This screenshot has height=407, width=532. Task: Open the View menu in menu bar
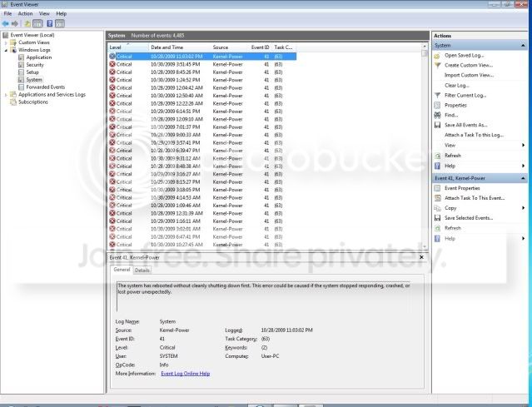(x=44, y=13)
